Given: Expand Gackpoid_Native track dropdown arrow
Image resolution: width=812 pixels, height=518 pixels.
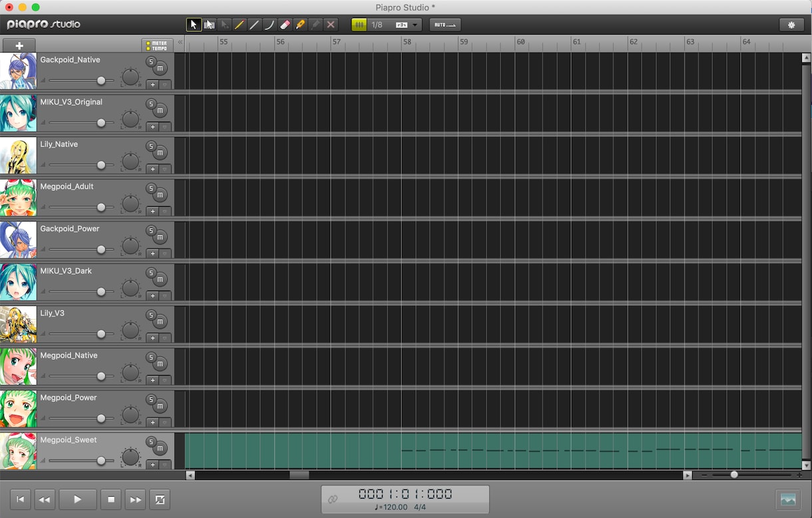Looking at the screenshot, I should [164, 84].
